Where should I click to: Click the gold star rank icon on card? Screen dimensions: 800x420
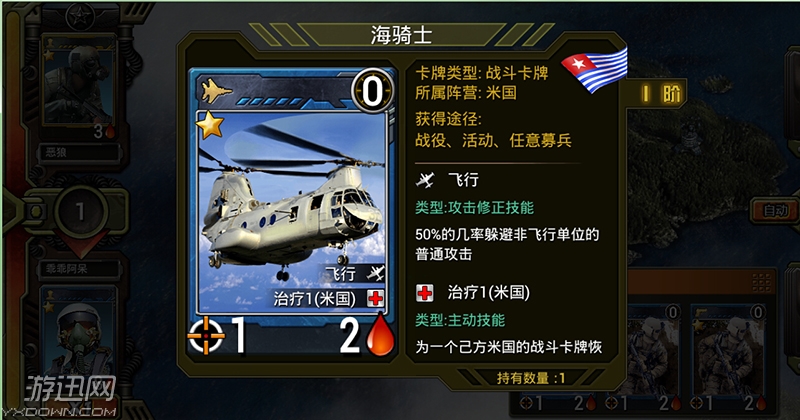(210, 125)
